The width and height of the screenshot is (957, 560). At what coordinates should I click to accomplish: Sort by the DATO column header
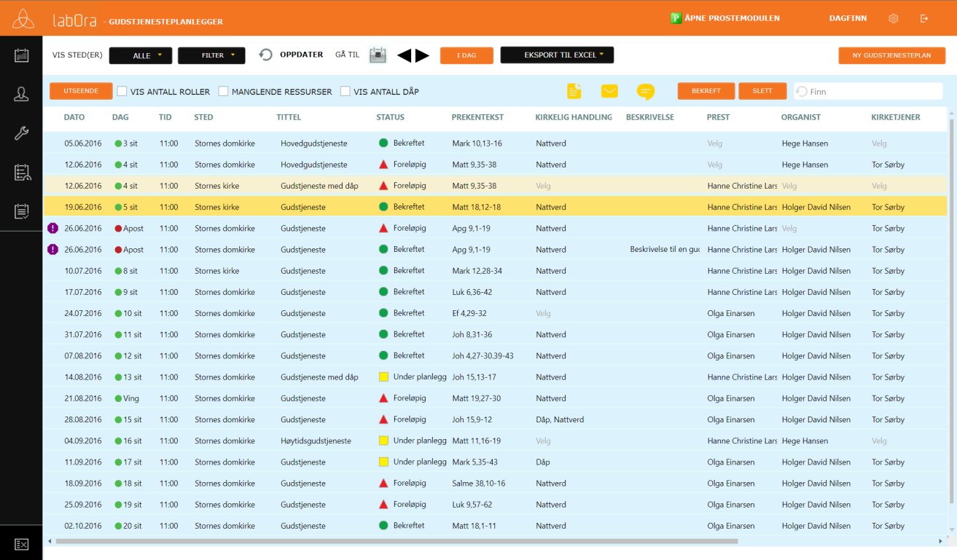point(74,117)
